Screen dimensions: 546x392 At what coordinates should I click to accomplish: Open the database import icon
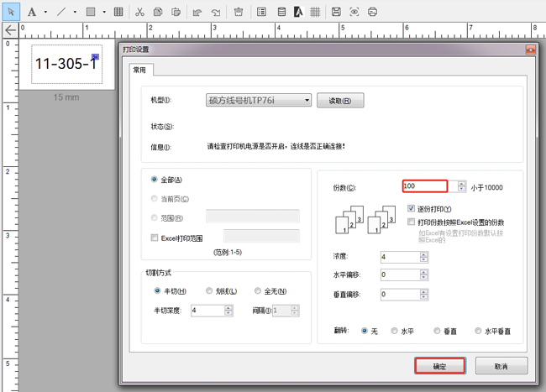pos(281,13)
